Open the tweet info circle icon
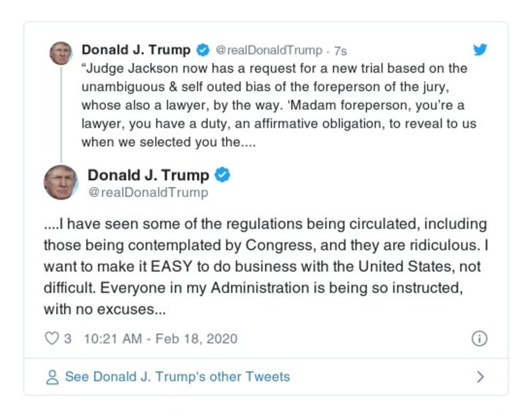The image size is (532, 419). pyautogui.click(x=479, y=339)
